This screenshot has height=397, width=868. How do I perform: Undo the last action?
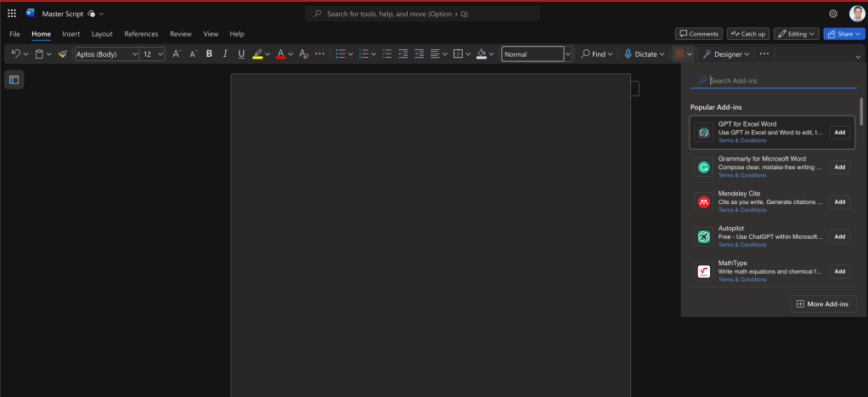point(15,54)
